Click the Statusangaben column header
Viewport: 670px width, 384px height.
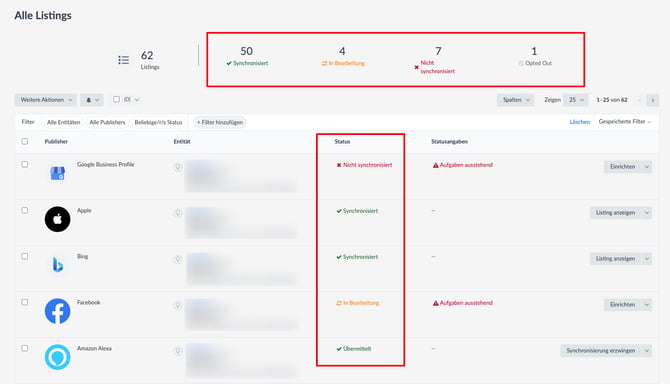pos(450,141)
